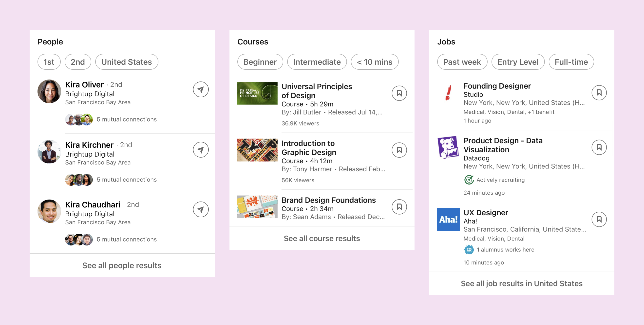Apply the Past week jobs filter
This screenshot has width=644, height=325.
point(462,62)
